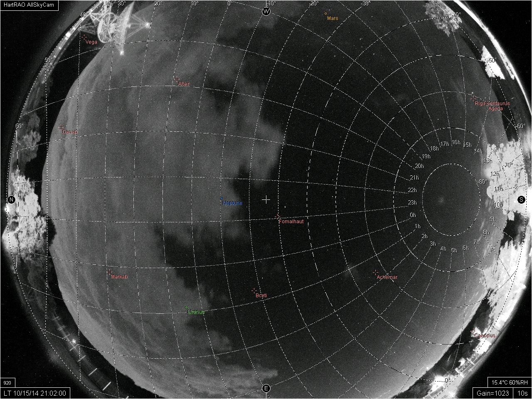Click the '22h' right ascension label

click(412, 191)
